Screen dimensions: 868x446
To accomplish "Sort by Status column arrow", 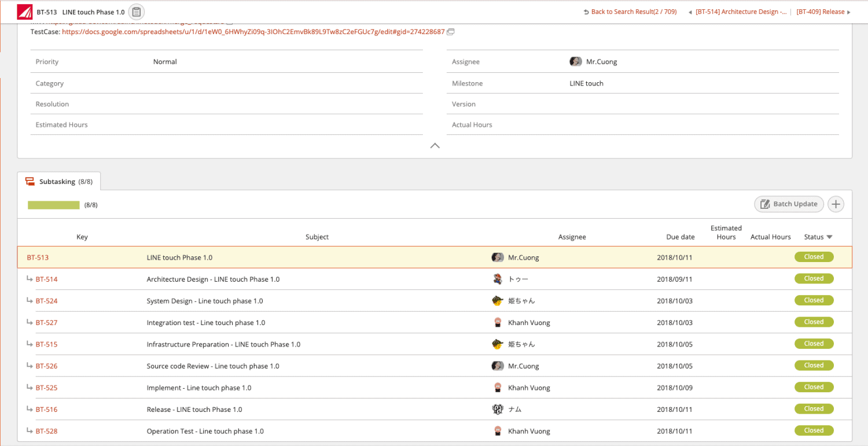I will click(829, 237).
